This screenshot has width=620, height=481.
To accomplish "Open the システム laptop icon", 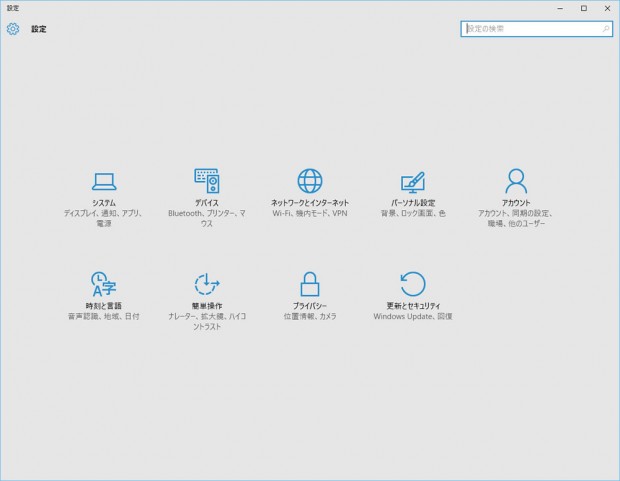I will pyautogui.click(x=104, y=182).
